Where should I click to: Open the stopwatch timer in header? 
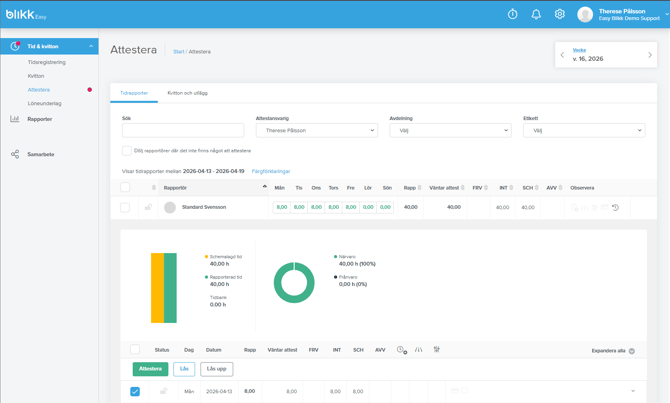tap(512, 14)
